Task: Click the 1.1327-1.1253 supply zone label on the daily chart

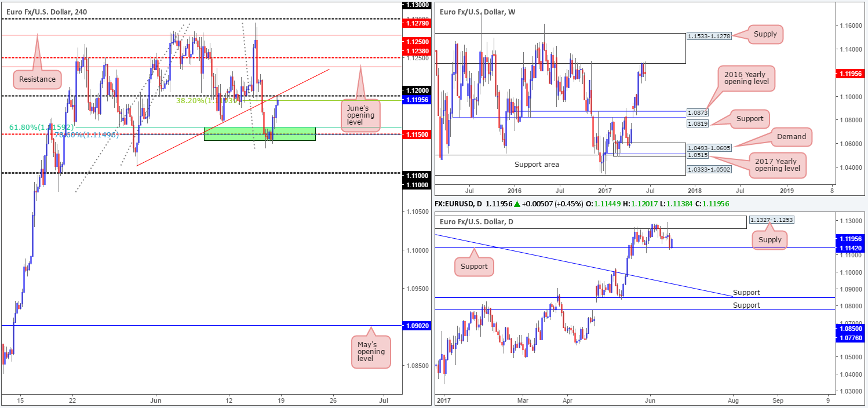Action: [x=772, y=220]
